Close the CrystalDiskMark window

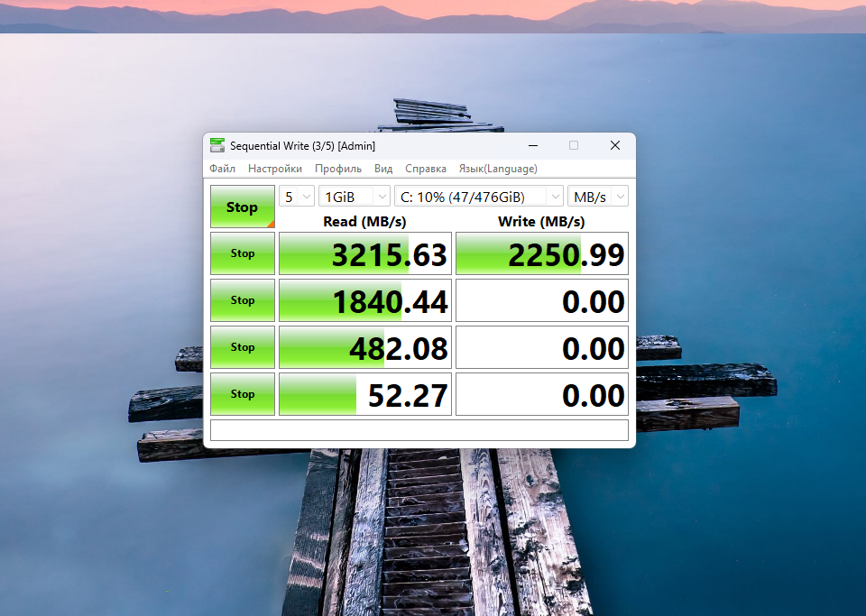[x=614, y=145]
